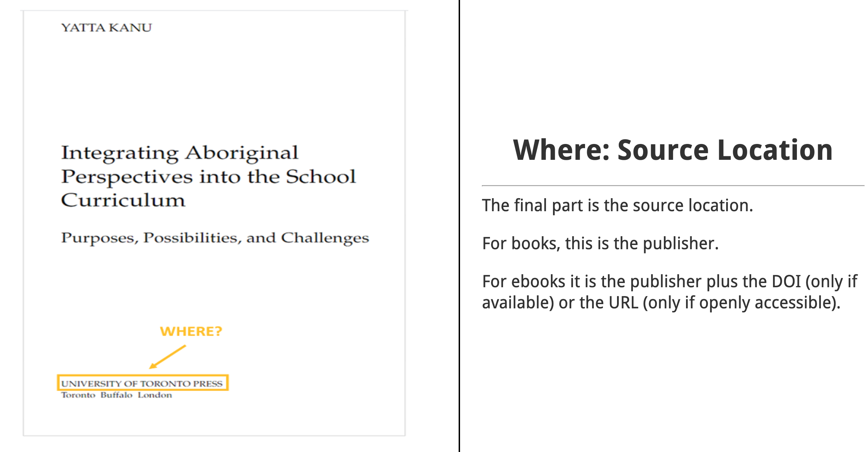The image size is (868, 452).
Task: Select the book title Integrating Aboriginal Perspectives
Action: click(208, 176)
